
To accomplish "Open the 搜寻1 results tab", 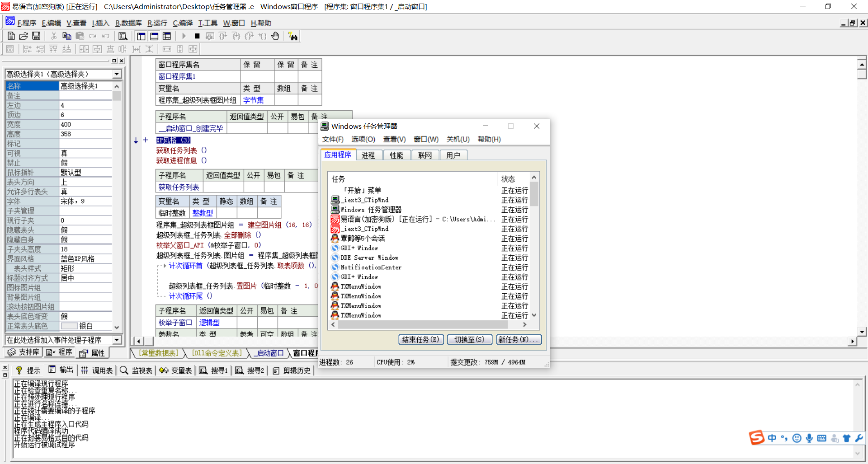I will (213, 370).
